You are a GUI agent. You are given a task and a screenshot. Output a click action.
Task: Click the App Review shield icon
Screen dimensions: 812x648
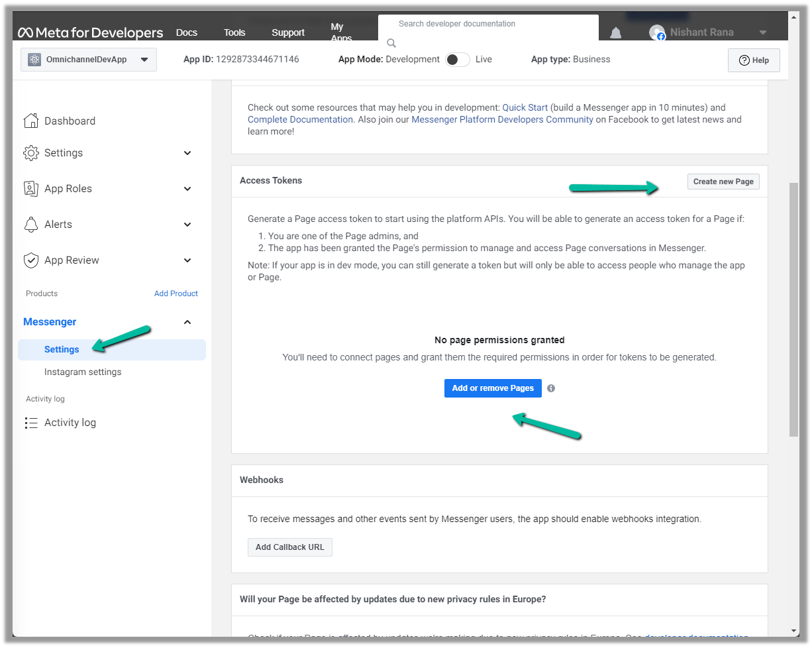click(x=31, y=260)
